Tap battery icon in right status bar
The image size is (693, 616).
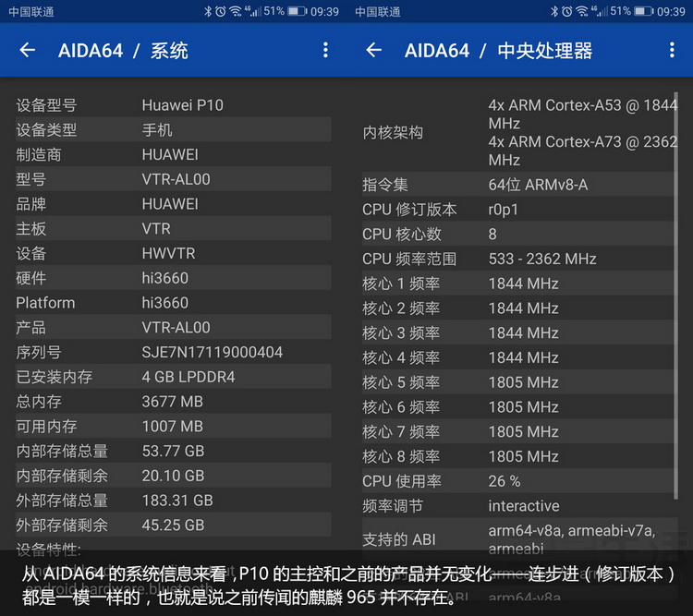pos(644,11)
